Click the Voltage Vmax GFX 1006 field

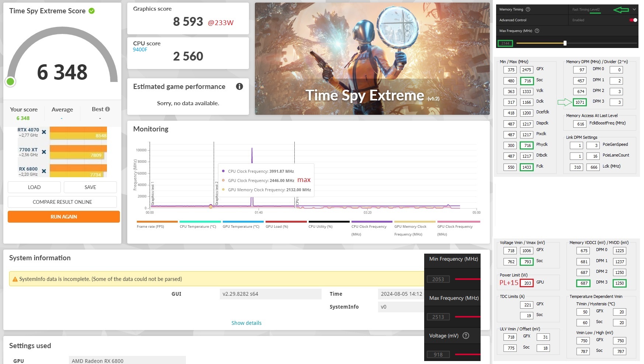coord(527,251)
